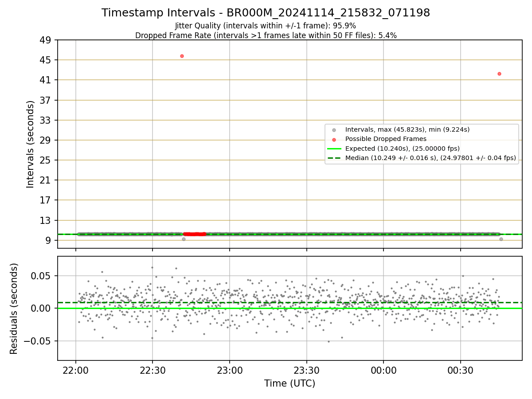Click the '9' y-axis tick label
532x399 pixels.
[49, 240]
